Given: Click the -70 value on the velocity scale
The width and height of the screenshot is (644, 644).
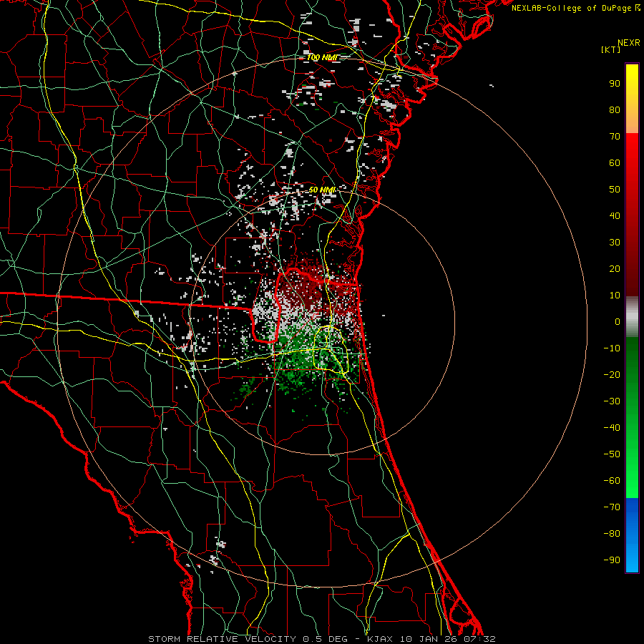Looking at the screenshot, I should 612,507.
